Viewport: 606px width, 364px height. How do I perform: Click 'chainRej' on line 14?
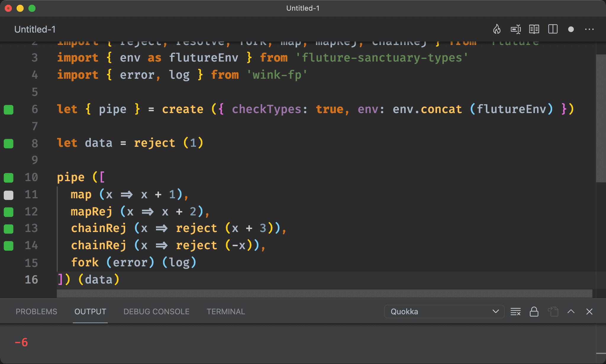(x=99, y=246)
